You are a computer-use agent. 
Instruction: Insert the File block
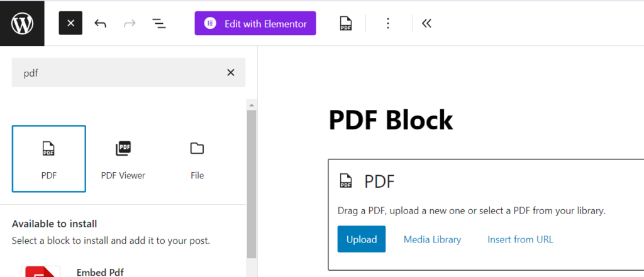coord(197,159)
